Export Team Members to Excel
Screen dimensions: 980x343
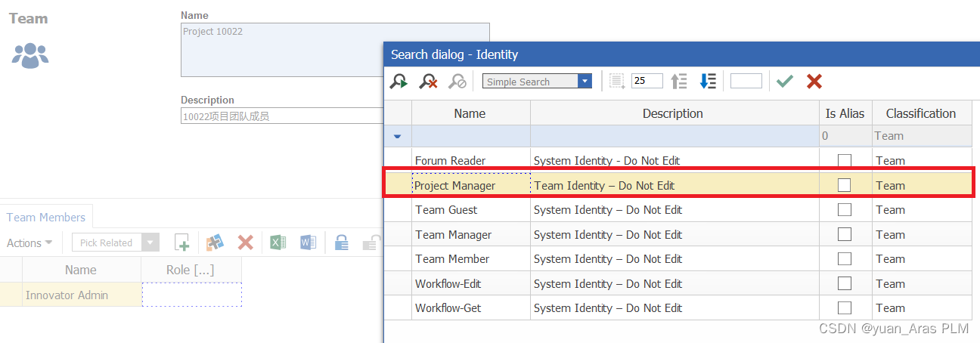click(x=278, y=243)
